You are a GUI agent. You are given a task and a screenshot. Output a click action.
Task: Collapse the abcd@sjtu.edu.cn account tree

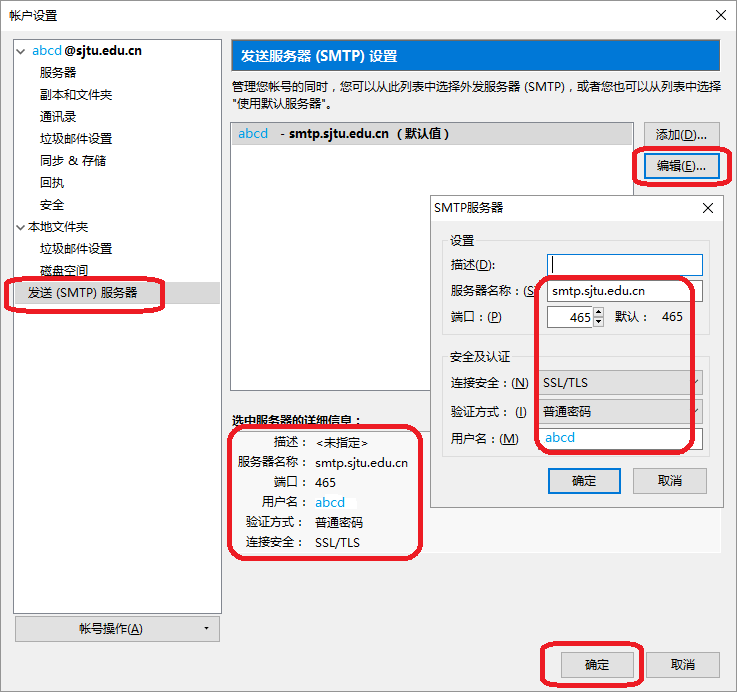click(x=21, y=51)
